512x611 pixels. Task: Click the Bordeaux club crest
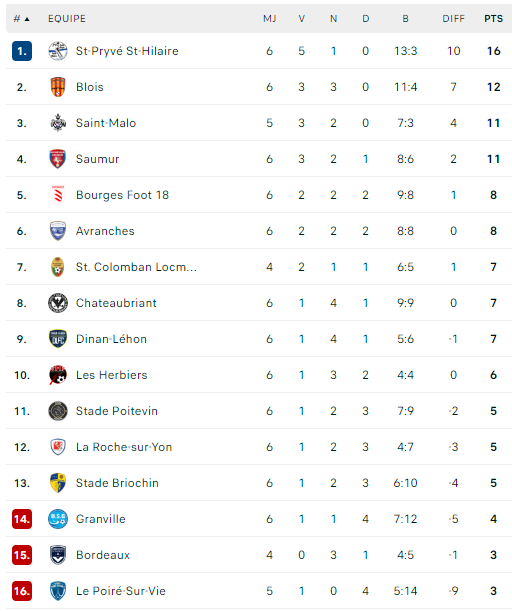58,555
